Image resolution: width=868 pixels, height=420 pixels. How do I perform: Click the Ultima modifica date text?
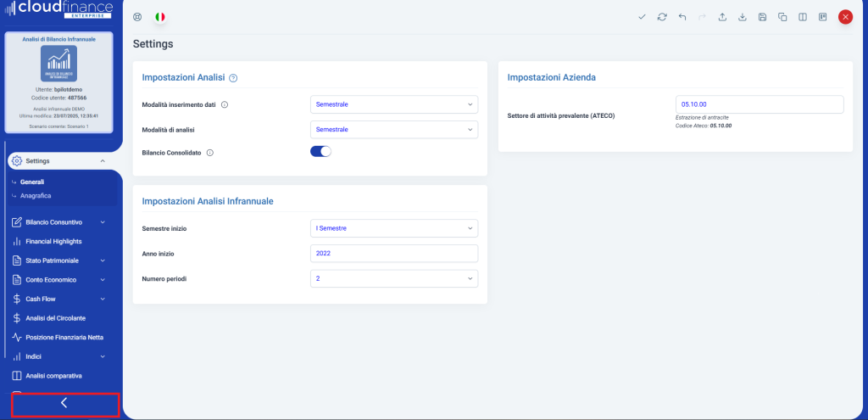click(58, 116)
